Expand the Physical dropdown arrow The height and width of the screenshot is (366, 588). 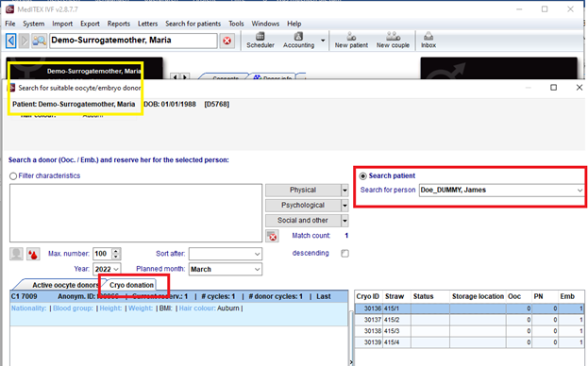click(344, 191)
